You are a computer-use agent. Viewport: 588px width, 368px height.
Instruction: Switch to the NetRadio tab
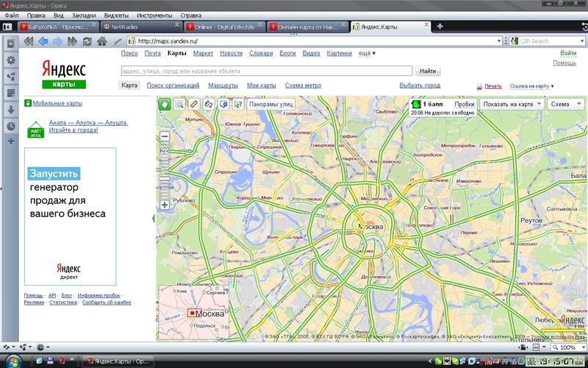(139, 26)
